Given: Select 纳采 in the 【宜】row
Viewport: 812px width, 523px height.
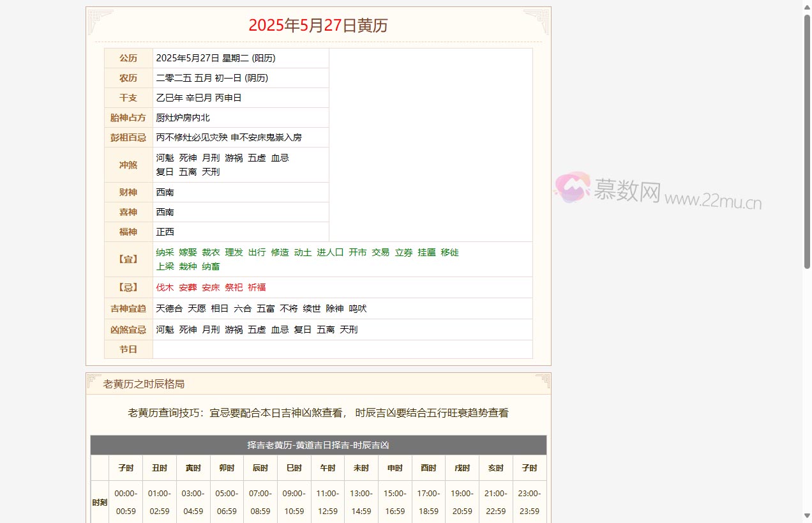Looking at the screenshot, I should point(165,252).
